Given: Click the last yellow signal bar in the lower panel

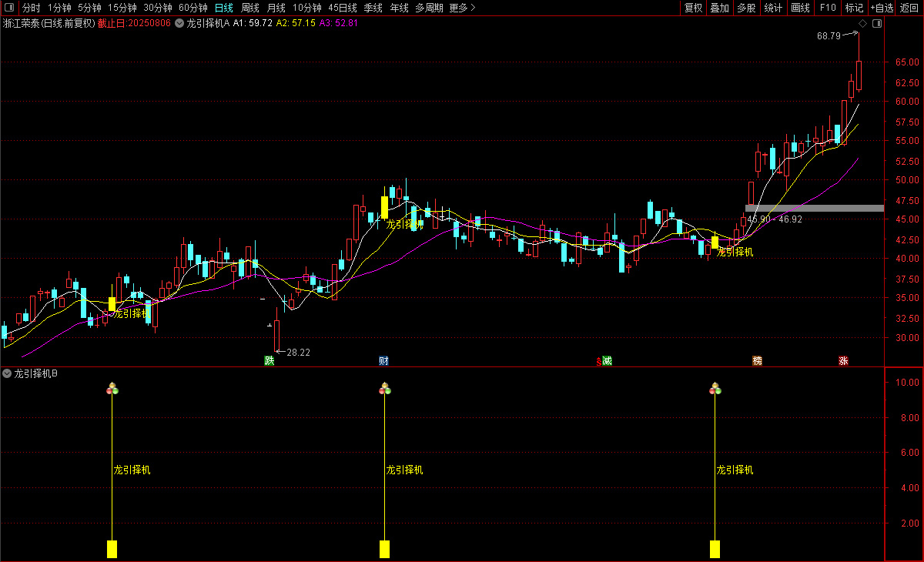Looking at the screenshot, I should tap(715, 549).
